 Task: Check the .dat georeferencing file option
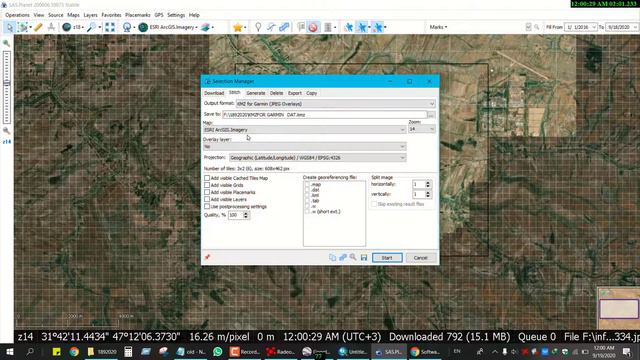307,190
